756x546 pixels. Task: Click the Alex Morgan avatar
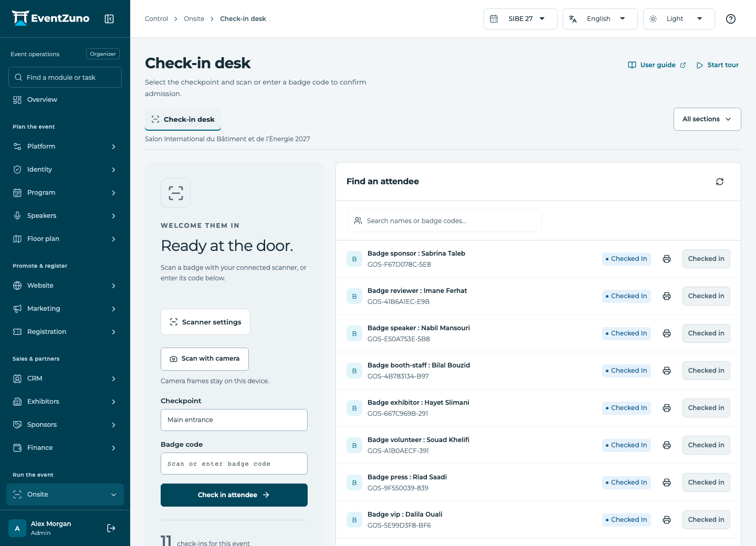(x=17, y=528)
